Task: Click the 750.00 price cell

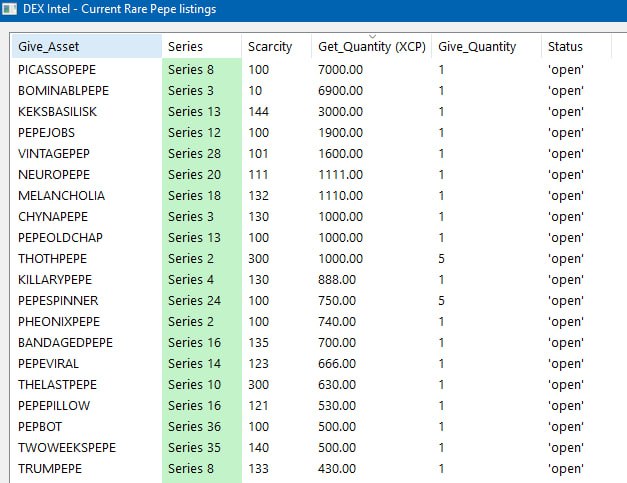Action: [x=337, y=301]
